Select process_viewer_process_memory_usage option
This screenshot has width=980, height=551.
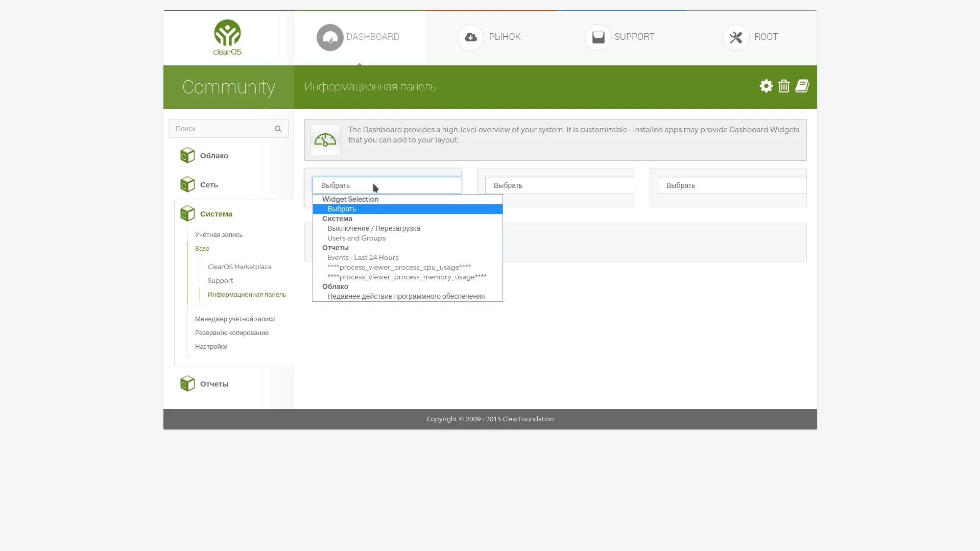(x=408, y=277)
